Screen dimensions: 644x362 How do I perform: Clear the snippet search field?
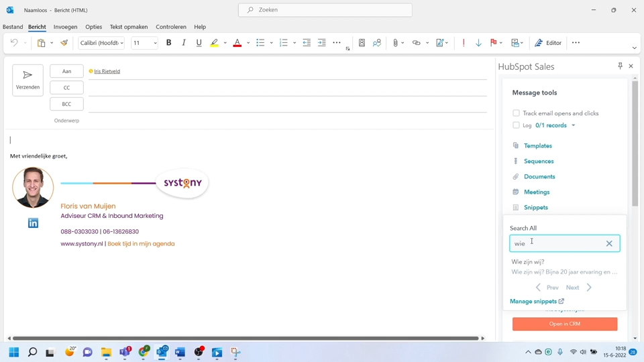pyautogui.click(x=609, y=243)
